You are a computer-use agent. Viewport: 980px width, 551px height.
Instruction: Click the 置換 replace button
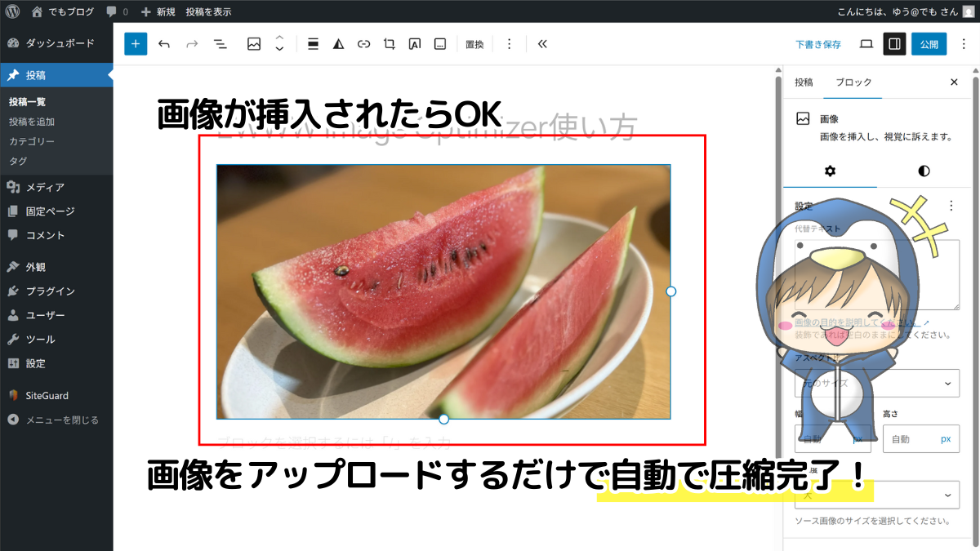pyautogui.click(x=474, y=44)
